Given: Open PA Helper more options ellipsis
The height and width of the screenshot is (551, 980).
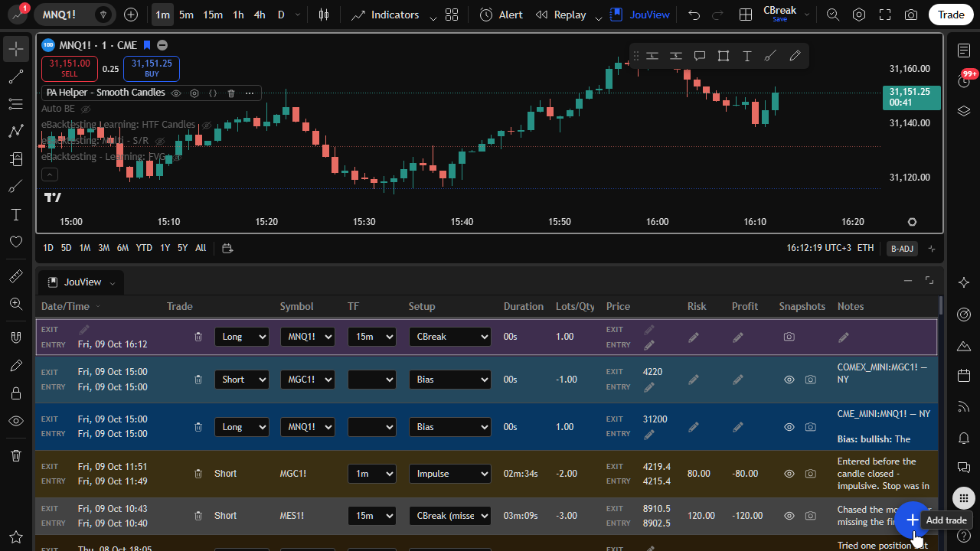Looking at the screenshot, I should click(x=250, y=93).
